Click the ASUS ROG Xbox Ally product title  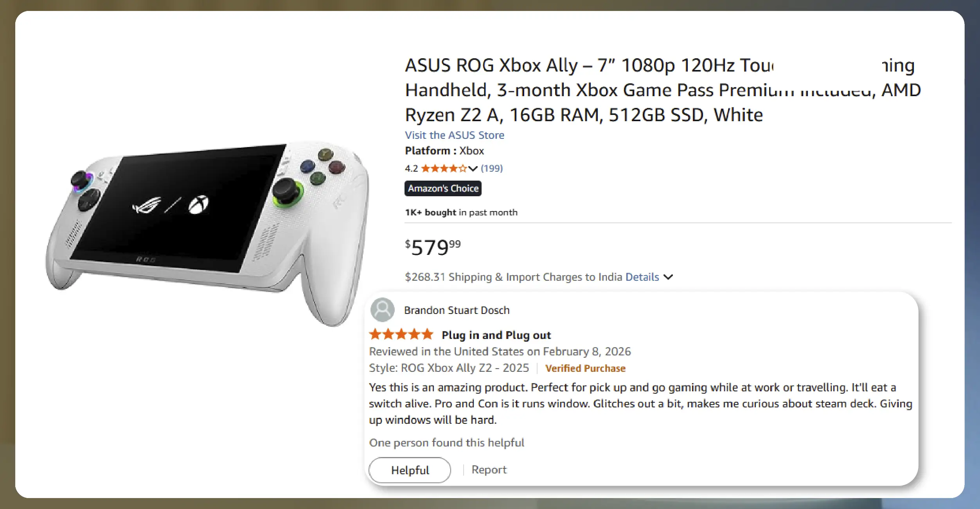584,90
